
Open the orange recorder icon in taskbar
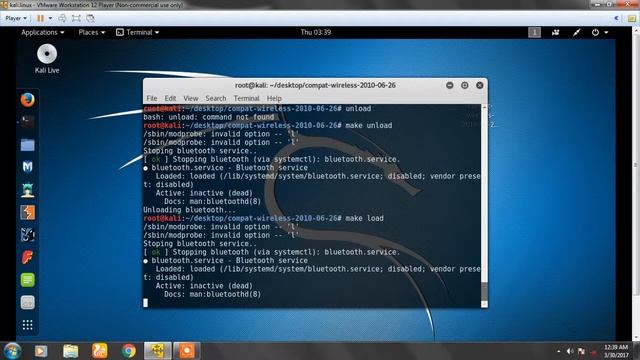coord(187,351)
